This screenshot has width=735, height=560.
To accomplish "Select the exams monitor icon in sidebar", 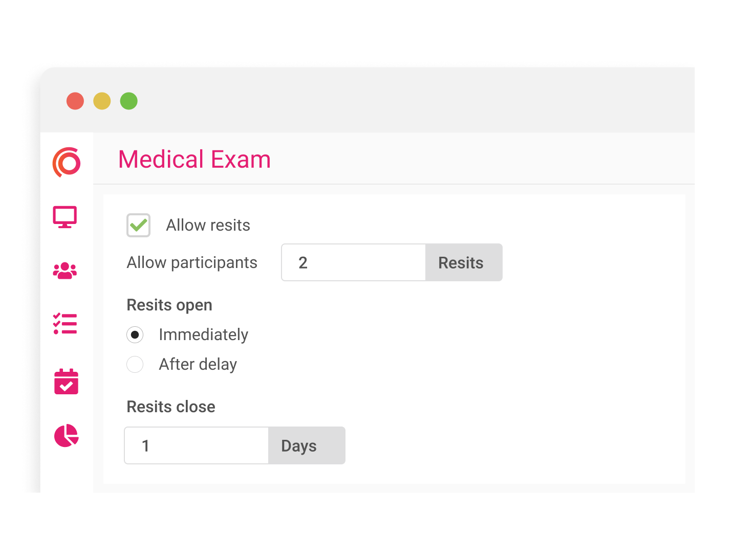I will click(x=66, y=217).
